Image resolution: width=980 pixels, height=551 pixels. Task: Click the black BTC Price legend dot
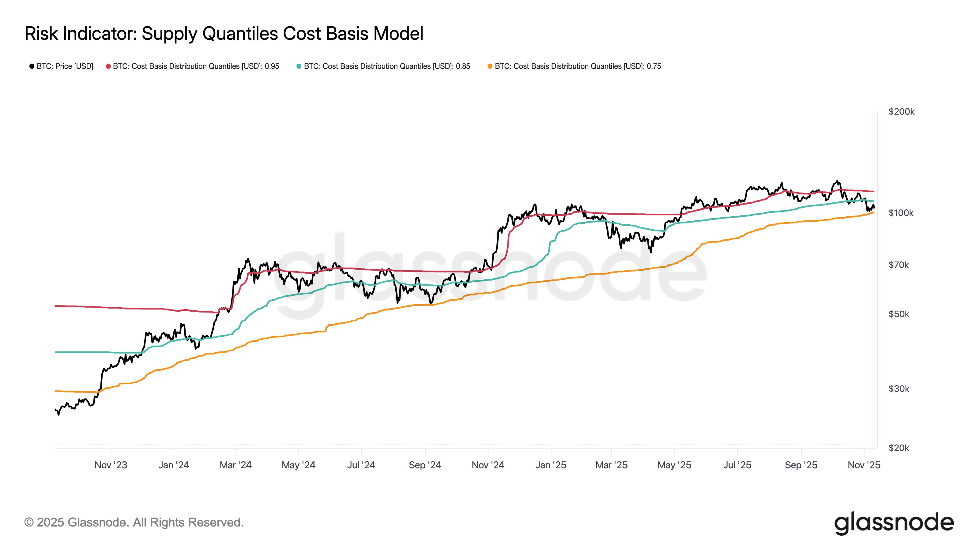32,66
